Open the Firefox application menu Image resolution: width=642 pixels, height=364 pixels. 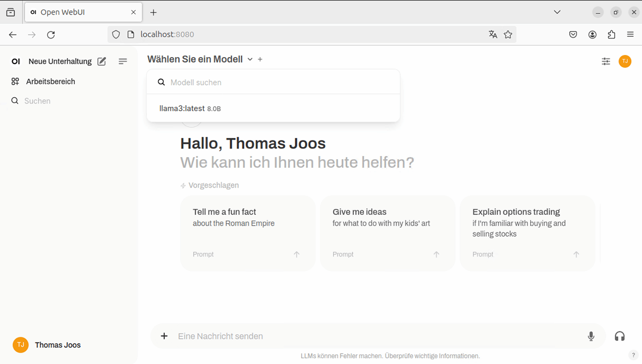coord(630,34)
